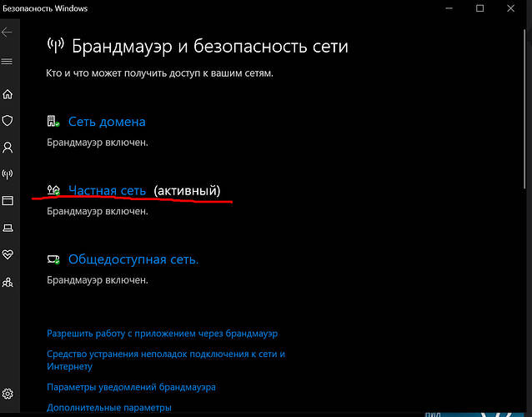Screen dimensions: 532x417
Task: Click Брандмауэр включен under Частная сеть
Action: pos(98,211)
